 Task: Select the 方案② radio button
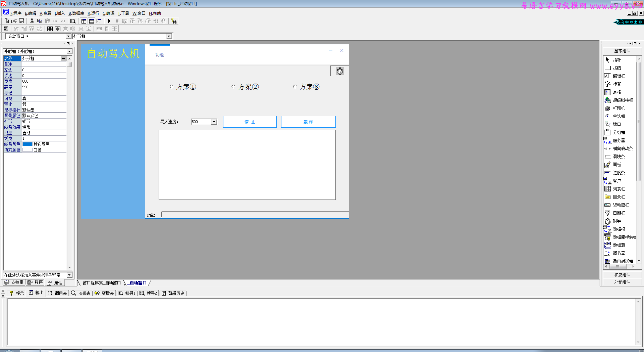(x=245, y=87)
